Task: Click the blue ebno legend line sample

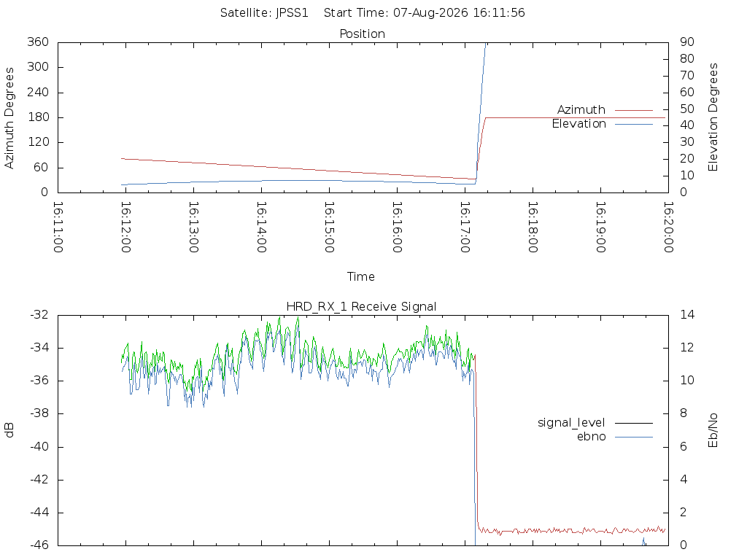Action: [x=634, y=437]
